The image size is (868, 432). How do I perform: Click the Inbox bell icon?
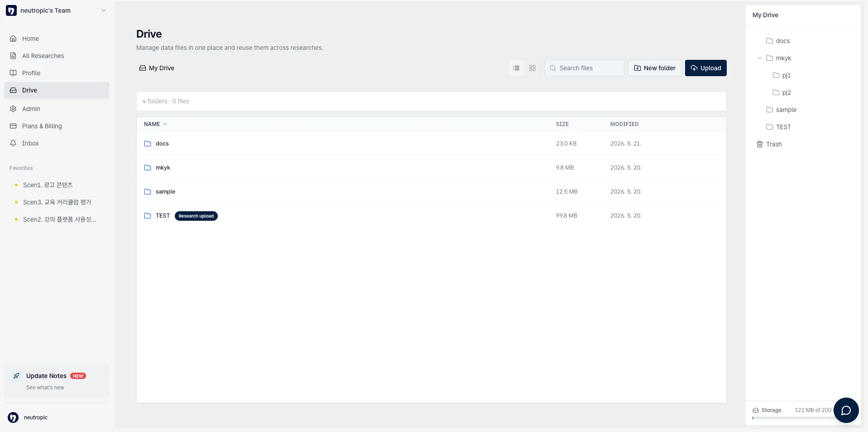[13, 143]
